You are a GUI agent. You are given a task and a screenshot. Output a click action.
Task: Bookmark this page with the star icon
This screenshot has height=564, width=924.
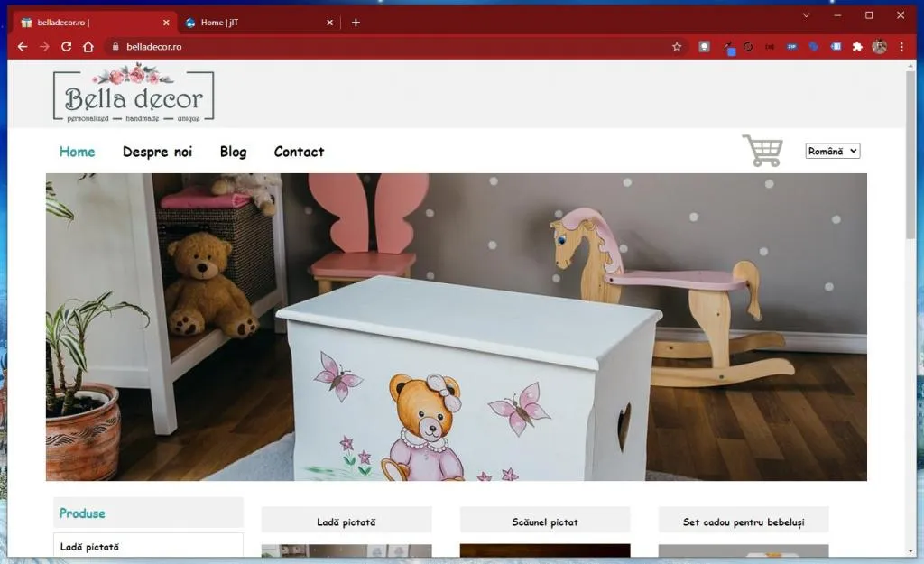coord(677,47)
